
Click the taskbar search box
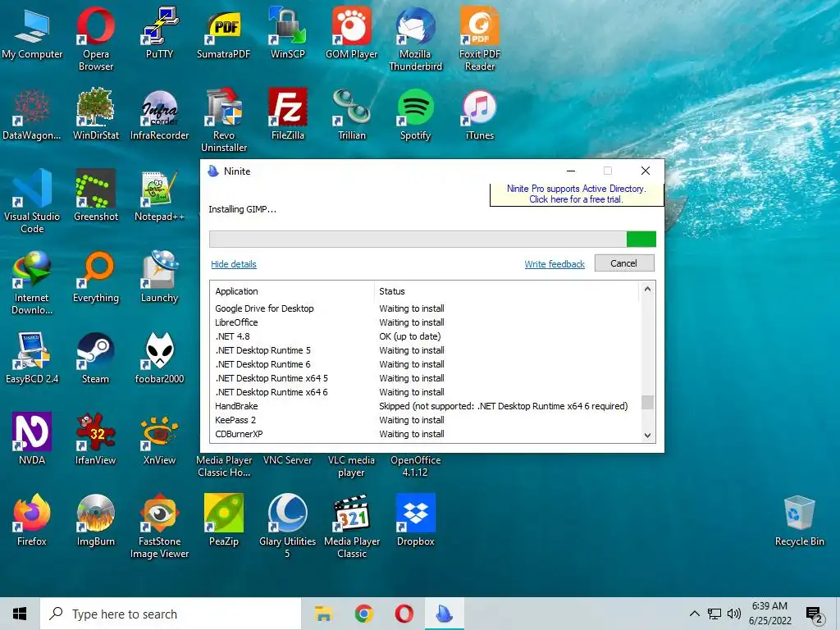(x=171, y=614)
